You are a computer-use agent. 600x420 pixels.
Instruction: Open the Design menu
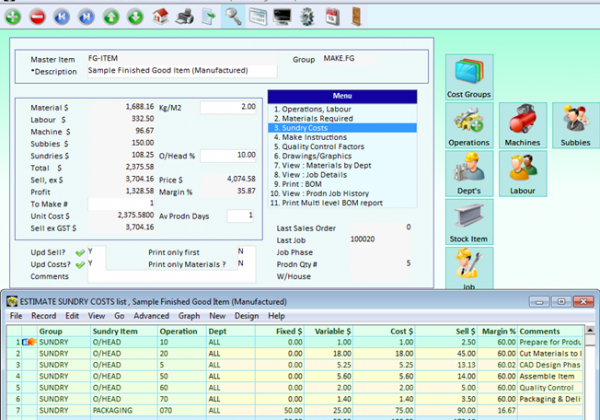pyautogui.click(x=246, y=316)
